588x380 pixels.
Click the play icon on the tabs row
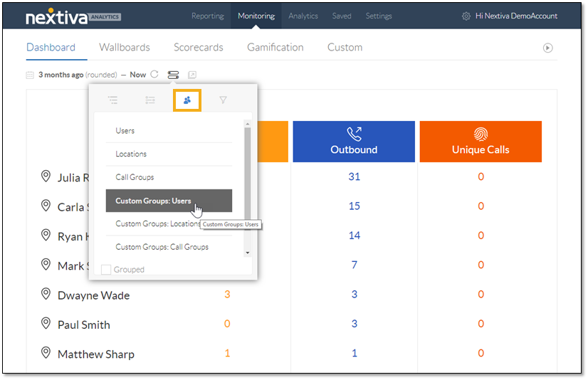(x=548, y=48)
